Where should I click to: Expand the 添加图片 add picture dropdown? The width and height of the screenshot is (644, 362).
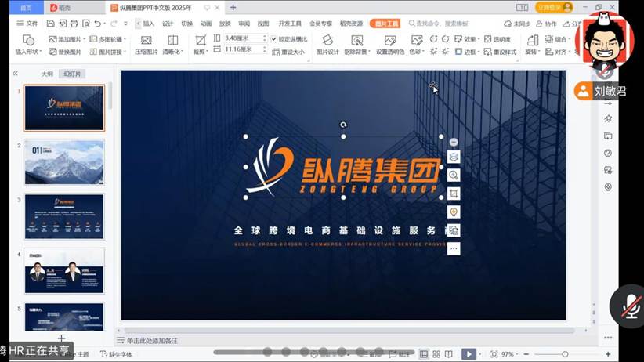[x=85, y=39]
